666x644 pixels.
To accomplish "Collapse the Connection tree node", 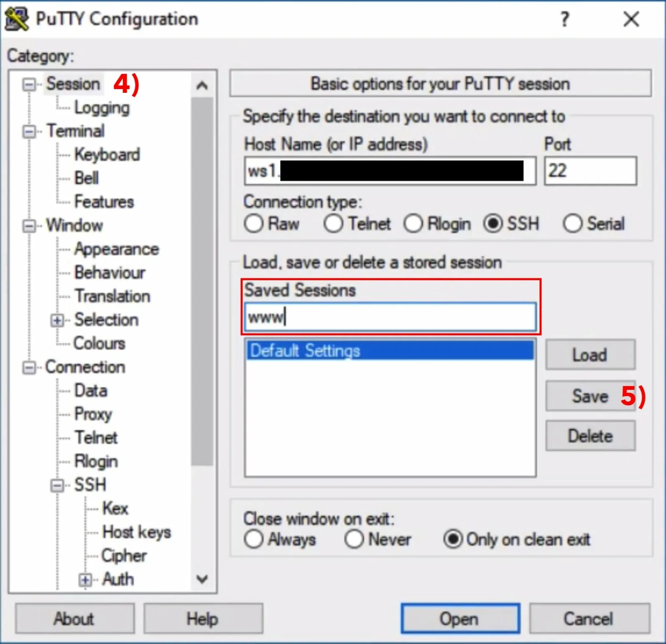I will pos(29,368).
